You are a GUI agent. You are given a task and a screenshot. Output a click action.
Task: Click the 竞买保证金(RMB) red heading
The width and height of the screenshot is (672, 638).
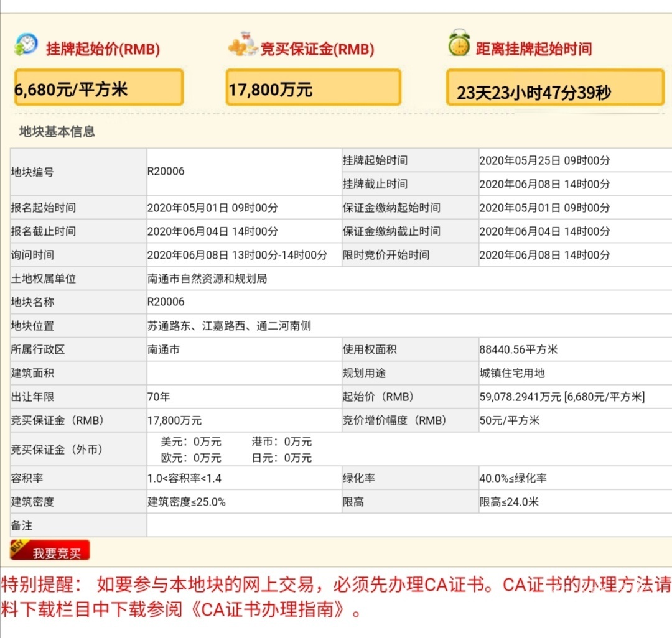(x=317, y=49)
